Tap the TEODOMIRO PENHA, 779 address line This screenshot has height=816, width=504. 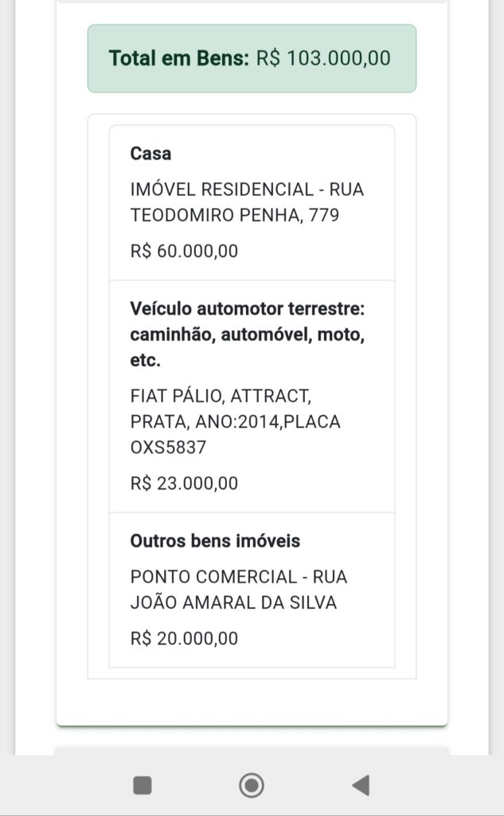click(235, 215)
